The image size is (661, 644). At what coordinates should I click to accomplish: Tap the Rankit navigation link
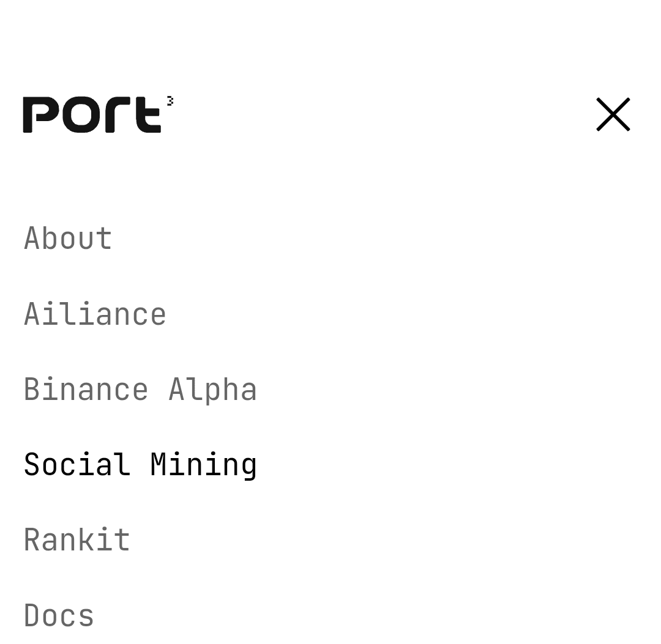77,539
